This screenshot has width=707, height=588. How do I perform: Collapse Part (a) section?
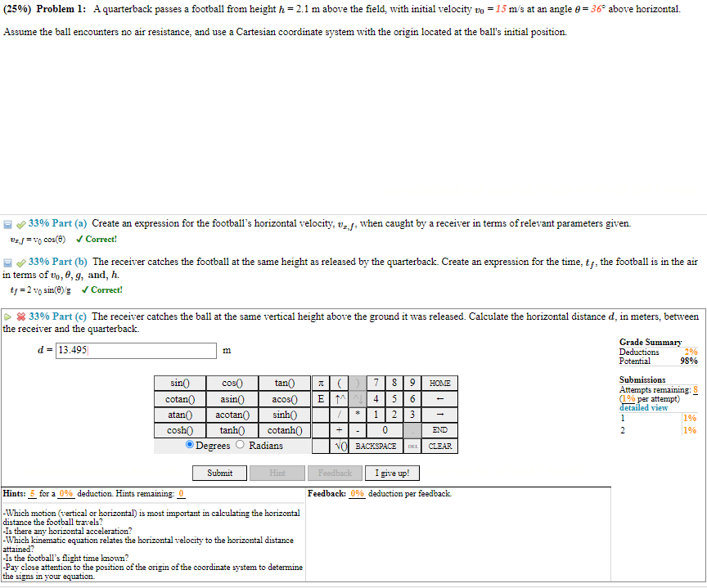tap(7, 222)
